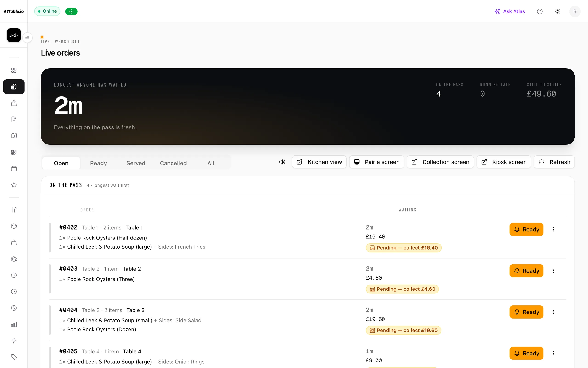Open more options for order #0403
Screen dimensions: 588x368
553,271
